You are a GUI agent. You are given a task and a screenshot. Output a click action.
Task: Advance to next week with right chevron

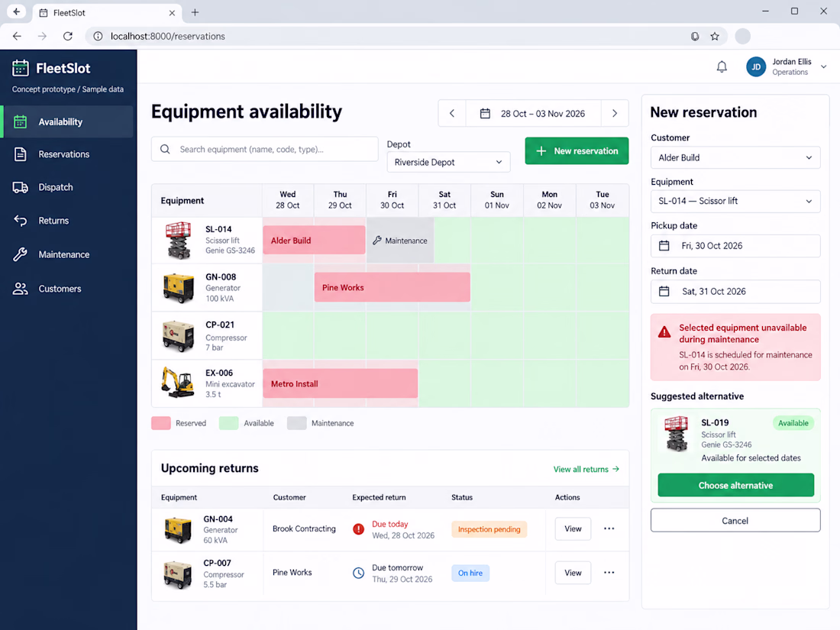615,114
